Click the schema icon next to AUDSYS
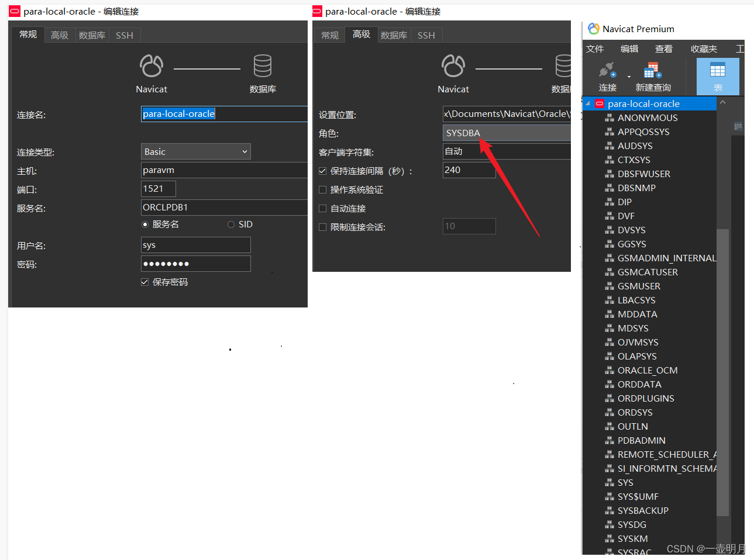754x560 pixels. (x=610, y=146)
